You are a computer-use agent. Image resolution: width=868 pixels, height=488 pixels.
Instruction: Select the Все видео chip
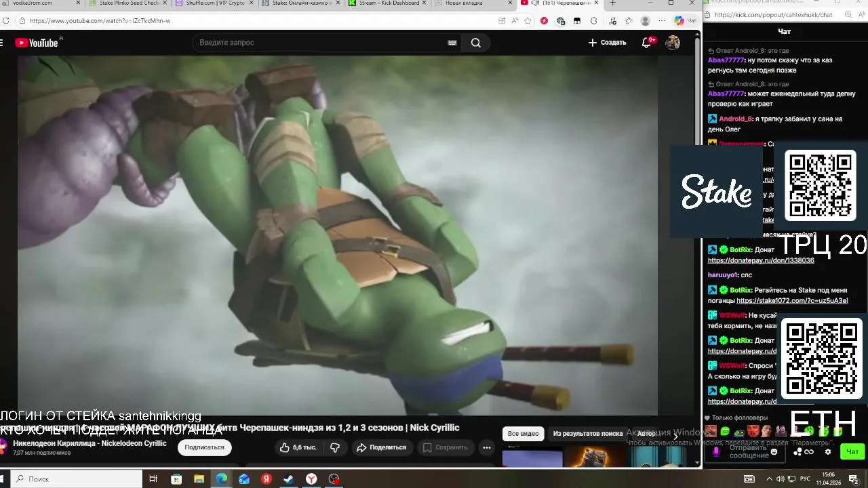(523, 434)
